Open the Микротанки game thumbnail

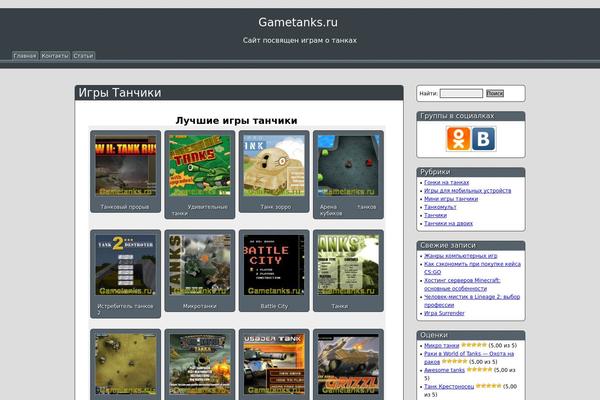click(x=200, y=265)
